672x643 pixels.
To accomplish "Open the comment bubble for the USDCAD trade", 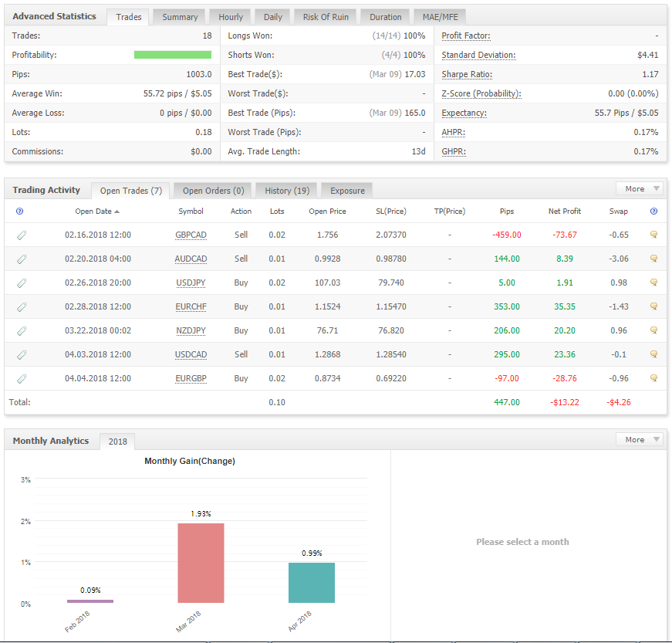I will 653,354.
